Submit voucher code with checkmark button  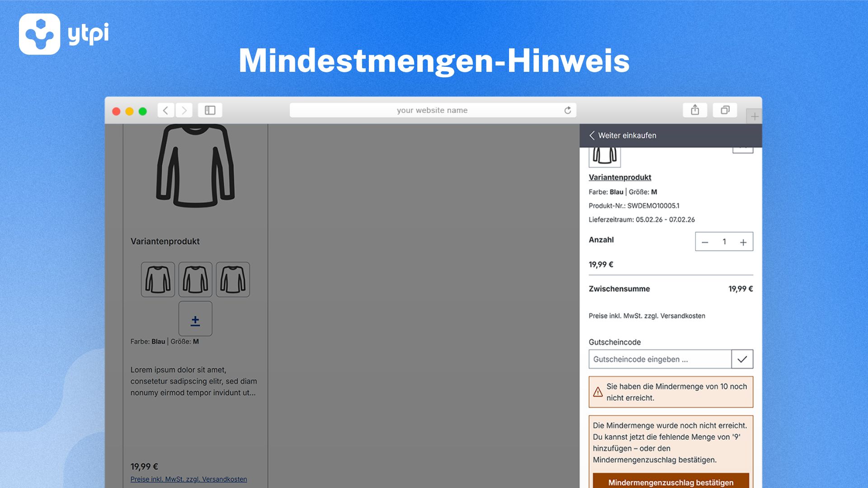pyautogui.click(x=742, y=359)
